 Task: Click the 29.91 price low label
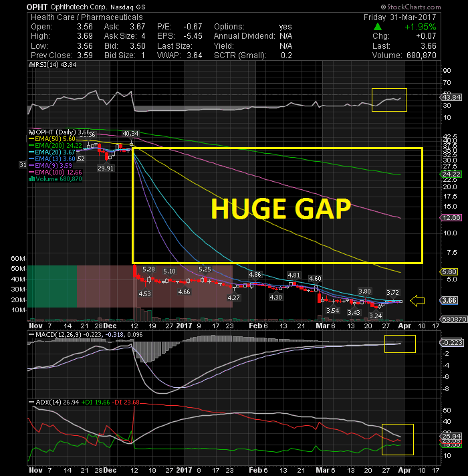(106, 168)
